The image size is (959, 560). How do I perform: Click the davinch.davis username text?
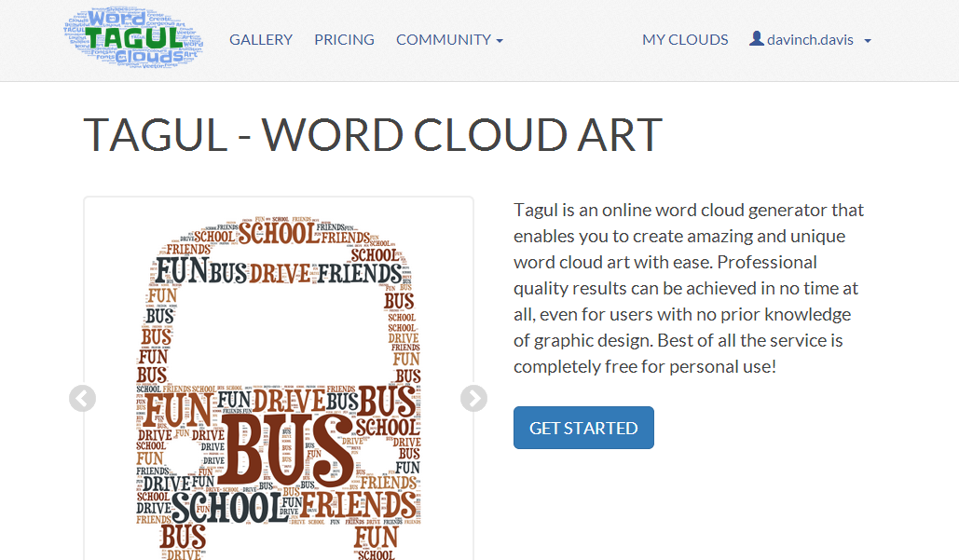[x=810, y=40]
